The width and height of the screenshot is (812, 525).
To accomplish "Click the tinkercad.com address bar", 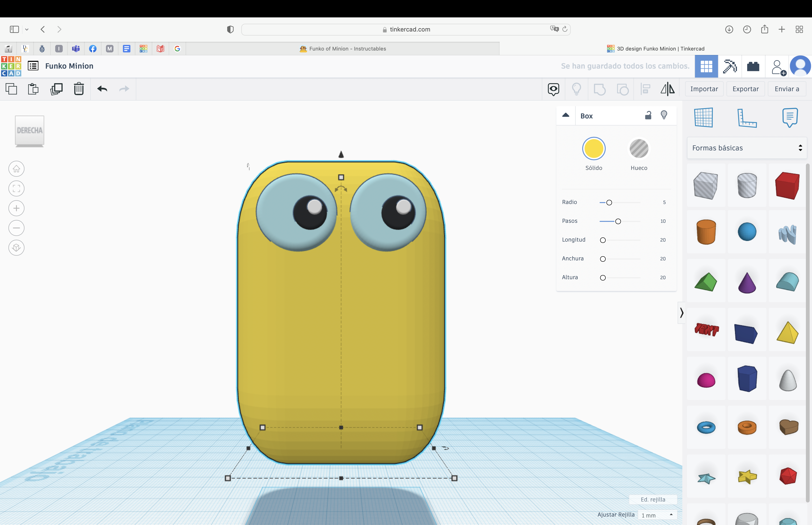I will 406,29.
